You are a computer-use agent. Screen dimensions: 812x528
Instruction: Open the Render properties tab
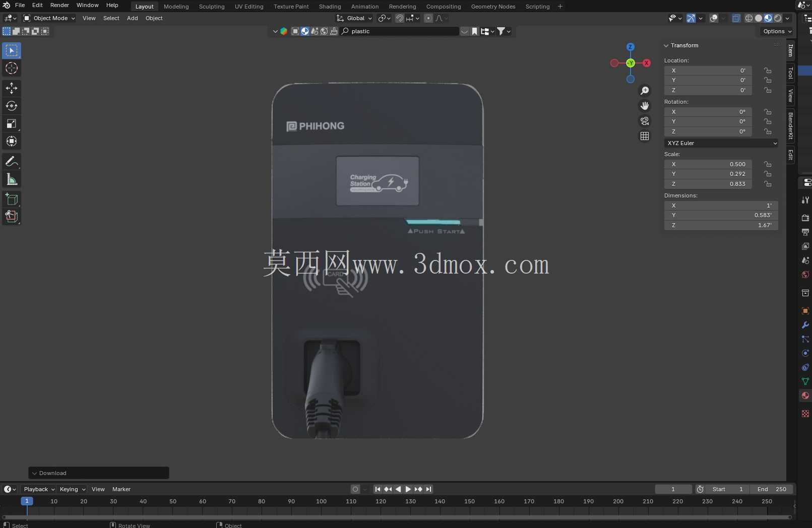tap(805, 218)
